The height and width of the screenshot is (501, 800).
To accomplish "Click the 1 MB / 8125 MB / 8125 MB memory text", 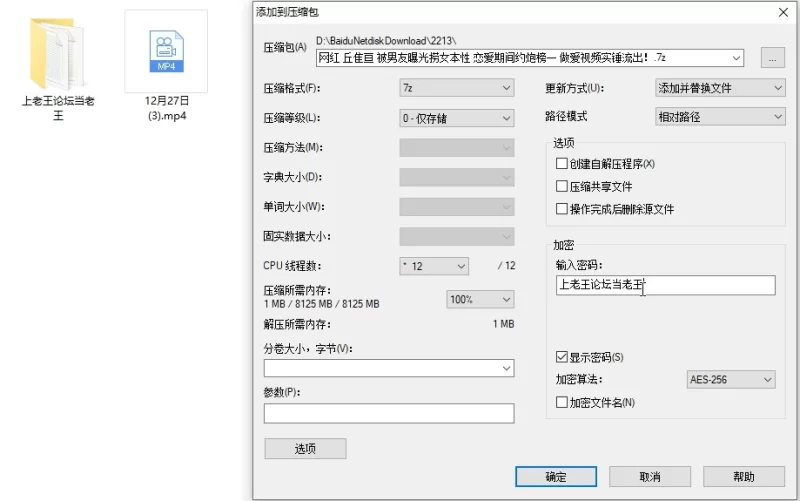I will [321, 304].
